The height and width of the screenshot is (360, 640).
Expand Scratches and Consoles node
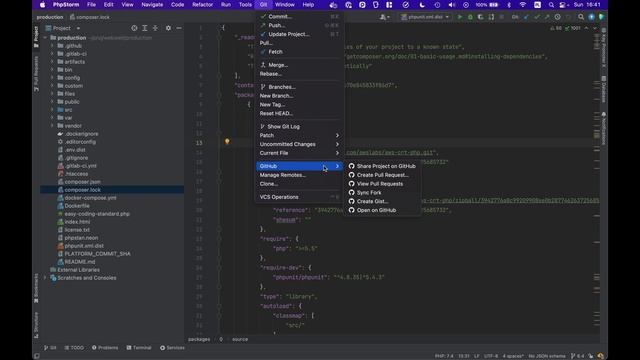click(x=45, y=278)
